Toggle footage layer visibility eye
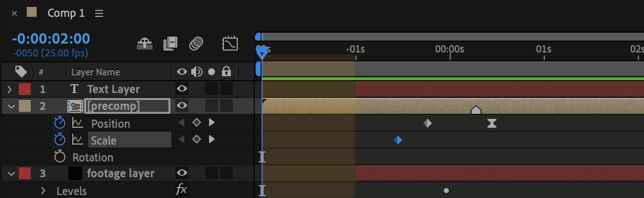644x198 pixels. point(182,173)
